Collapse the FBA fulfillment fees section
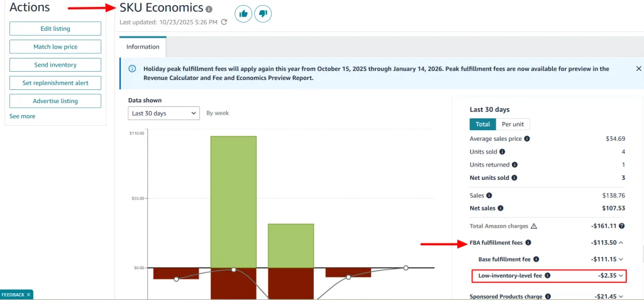 [621, 243]
